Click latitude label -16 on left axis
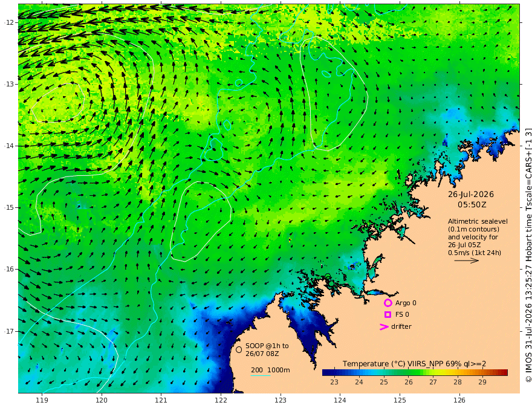532x411 pixels. tap(9, 269)
